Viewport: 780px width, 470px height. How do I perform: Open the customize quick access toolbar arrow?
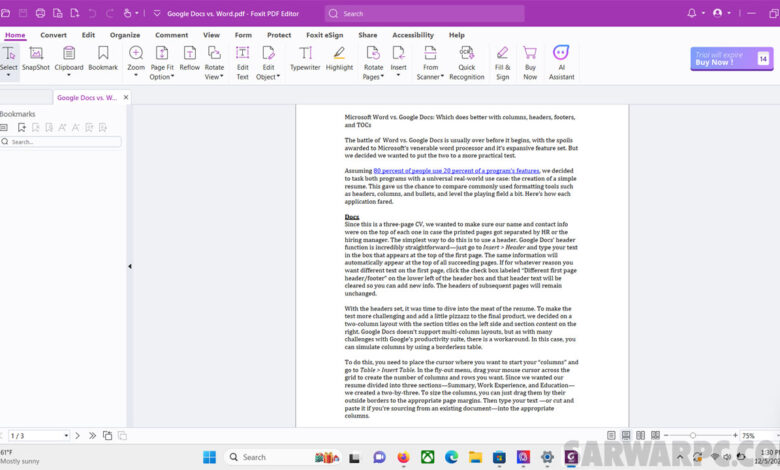point(157,13)
